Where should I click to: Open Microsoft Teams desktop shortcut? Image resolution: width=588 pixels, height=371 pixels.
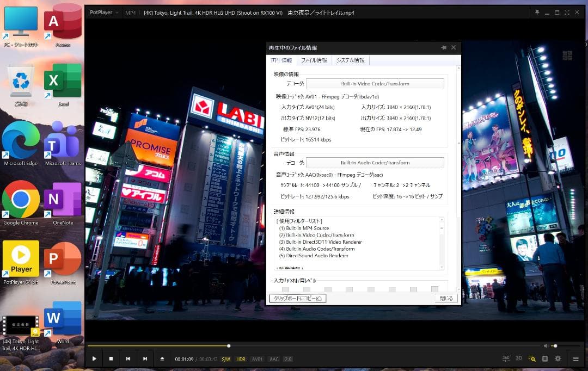tap(63, 144)
